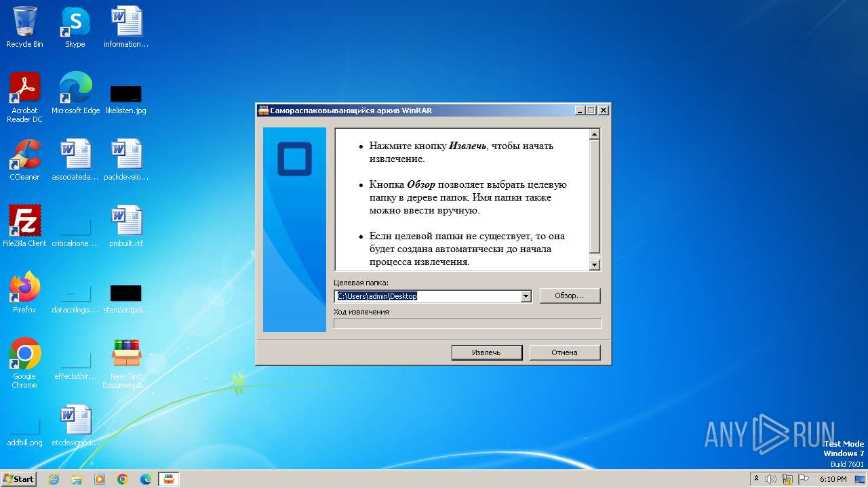Open FileZilla Client shortcut

pyautogui.click(x=24, y=226)
